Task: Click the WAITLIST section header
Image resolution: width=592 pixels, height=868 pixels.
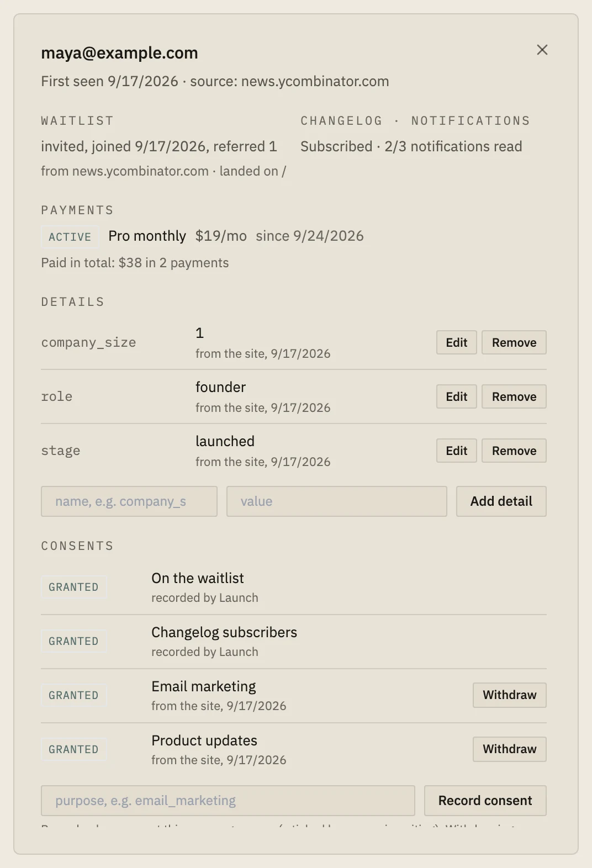Action: pos(77,121)
